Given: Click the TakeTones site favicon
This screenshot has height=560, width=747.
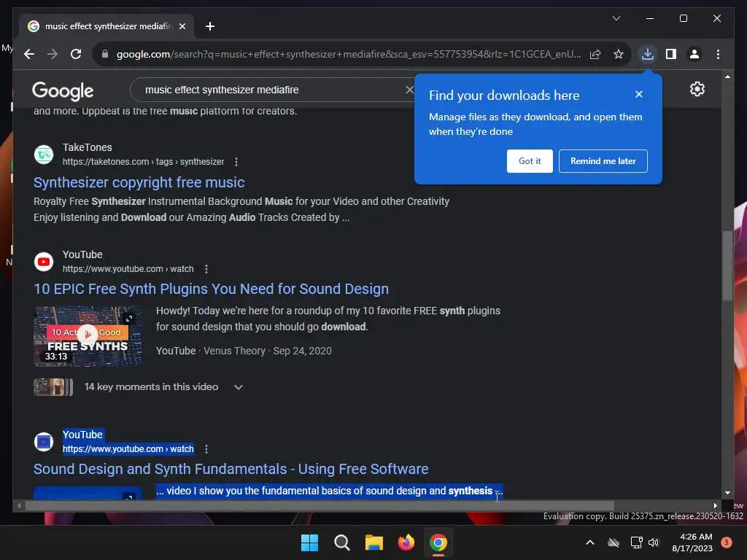Looking at the screenshot, I should pyautogui.click(x=44, y=155).
